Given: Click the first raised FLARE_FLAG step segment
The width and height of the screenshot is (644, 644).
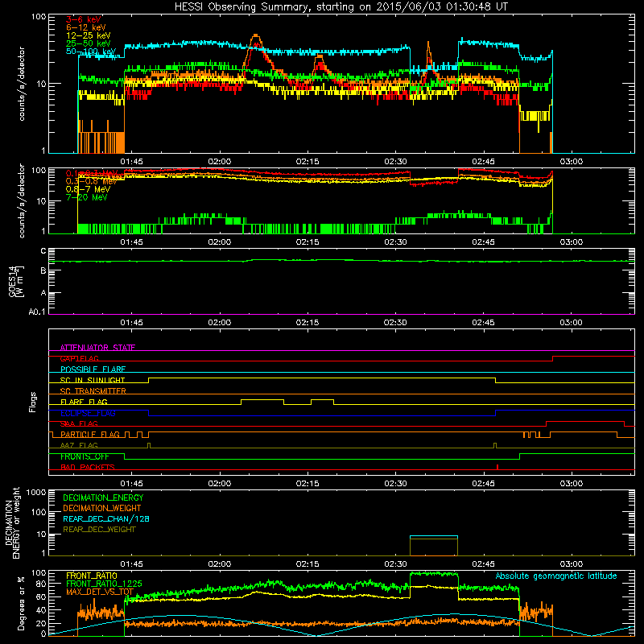Looking at the screenshot, I should tap(262, 399).
